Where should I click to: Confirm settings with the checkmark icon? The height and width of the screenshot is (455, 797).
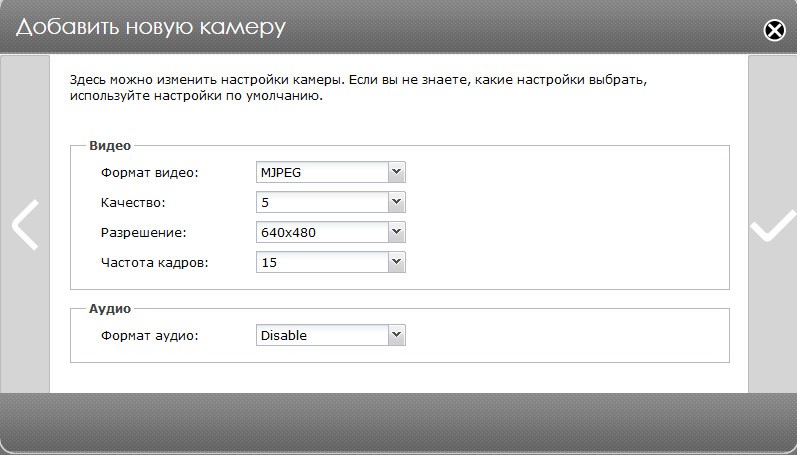pos(772,227)
